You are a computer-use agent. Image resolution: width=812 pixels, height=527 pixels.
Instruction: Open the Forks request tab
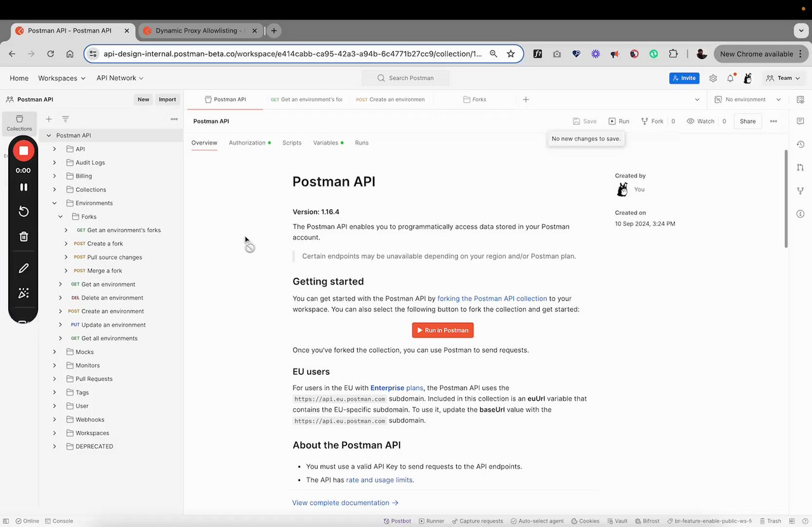pos(475,100)
